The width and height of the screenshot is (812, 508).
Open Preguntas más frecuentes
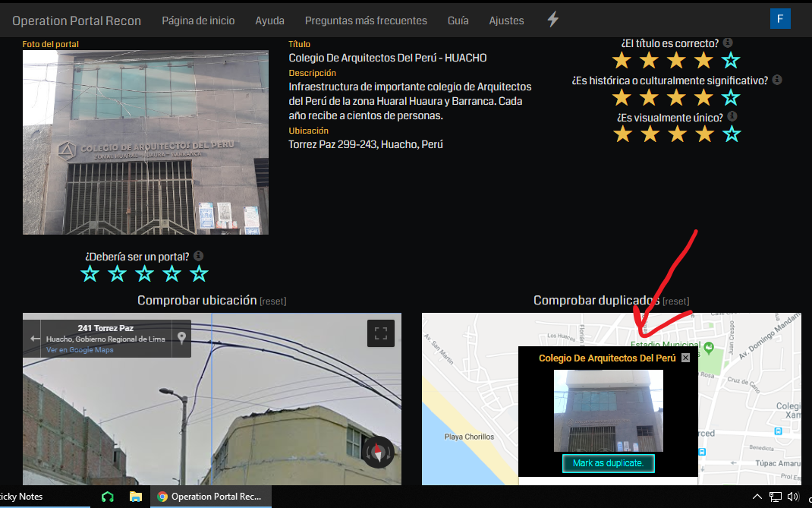coord(366,21)
